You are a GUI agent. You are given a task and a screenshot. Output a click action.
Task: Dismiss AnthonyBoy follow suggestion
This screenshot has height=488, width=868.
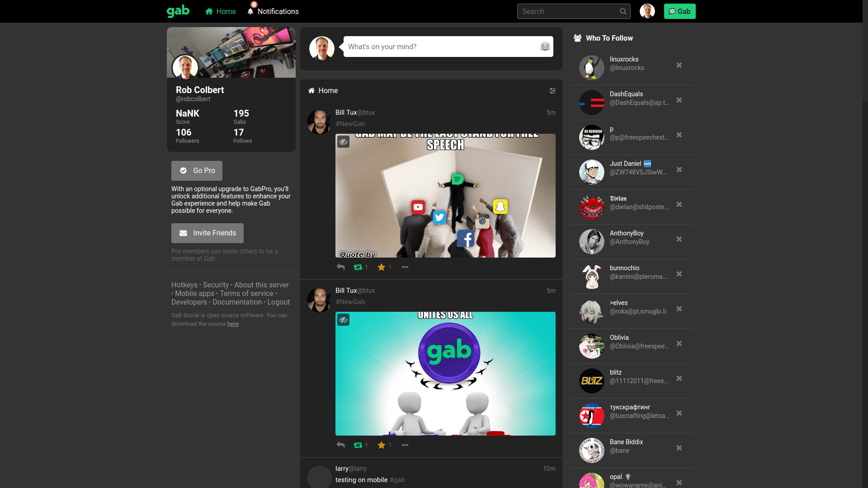click(679, 239)
